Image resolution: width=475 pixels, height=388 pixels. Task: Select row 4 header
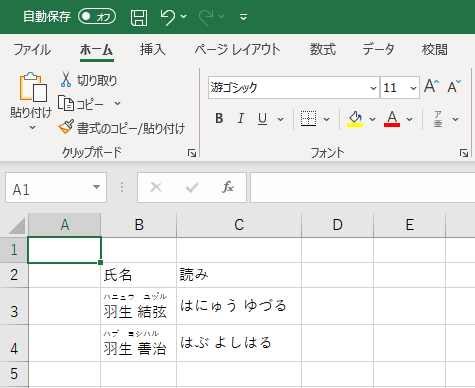[14, 343]
